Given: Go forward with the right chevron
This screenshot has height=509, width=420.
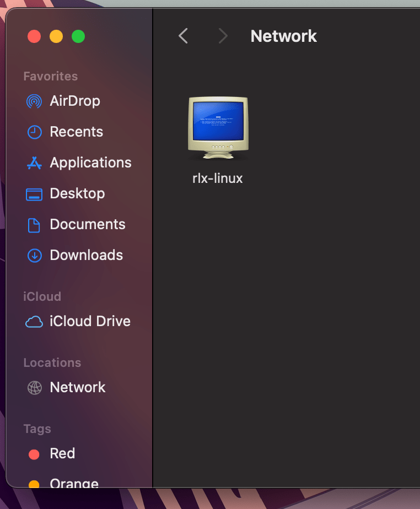Looking at the screenshot, I should [x=223, y=36].
